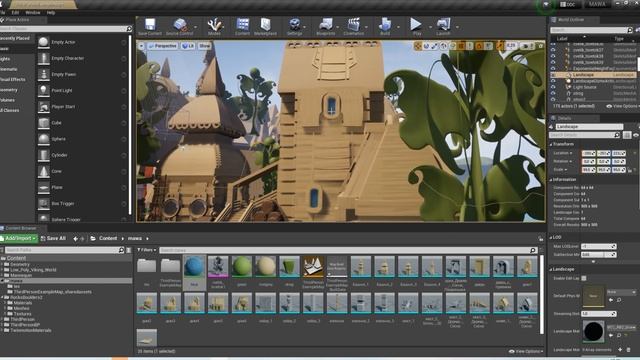
Task: Open the viewport options dropdown arrow
Action: [141, 46]
